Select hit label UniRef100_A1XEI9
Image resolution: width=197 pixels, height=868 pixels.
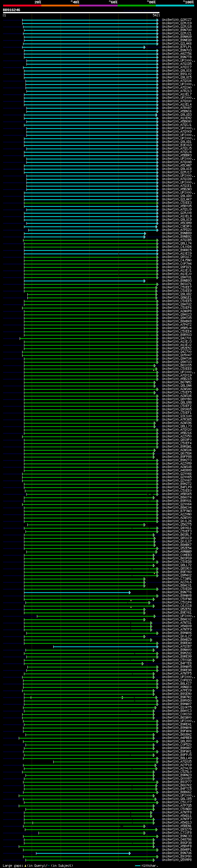click(x=177, y=254)
